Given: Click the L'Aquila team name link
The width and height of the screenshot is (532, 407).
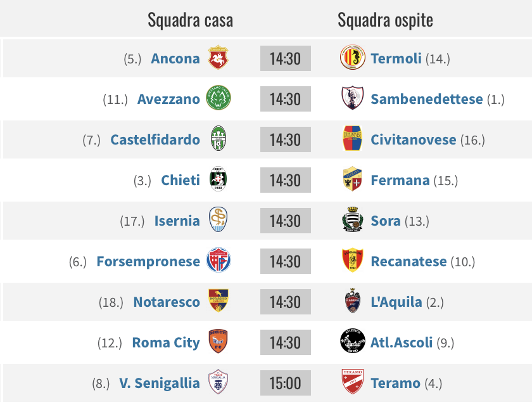Looking at the screenshot, I should coord(396,302).
